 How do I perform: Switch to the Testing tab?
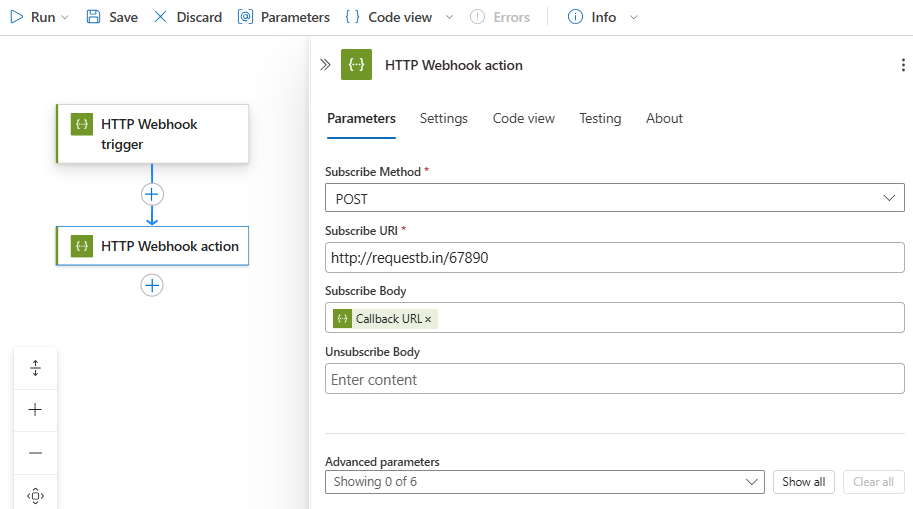click(x=600, y=118)
